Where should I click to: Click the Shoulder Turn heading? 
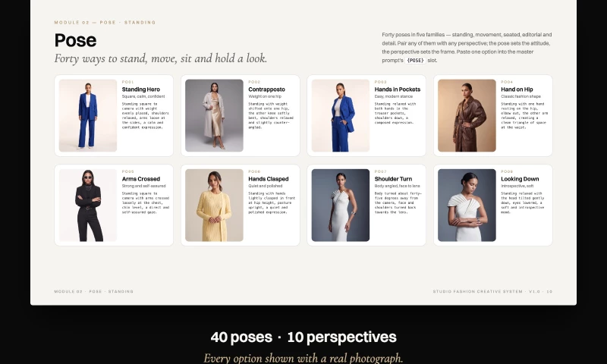(393, 179)
